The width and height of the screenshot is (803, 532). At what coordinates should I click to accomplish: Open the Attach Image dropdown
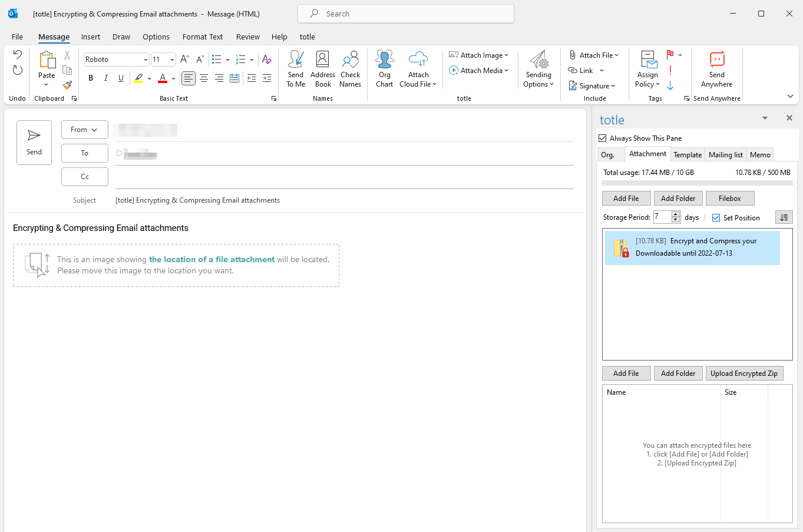[x=478, y=55]
